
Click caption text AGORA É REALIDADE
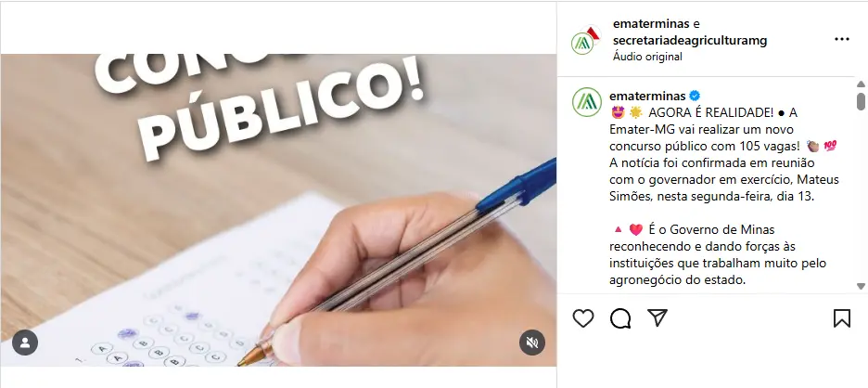click(x=710, y=112)
